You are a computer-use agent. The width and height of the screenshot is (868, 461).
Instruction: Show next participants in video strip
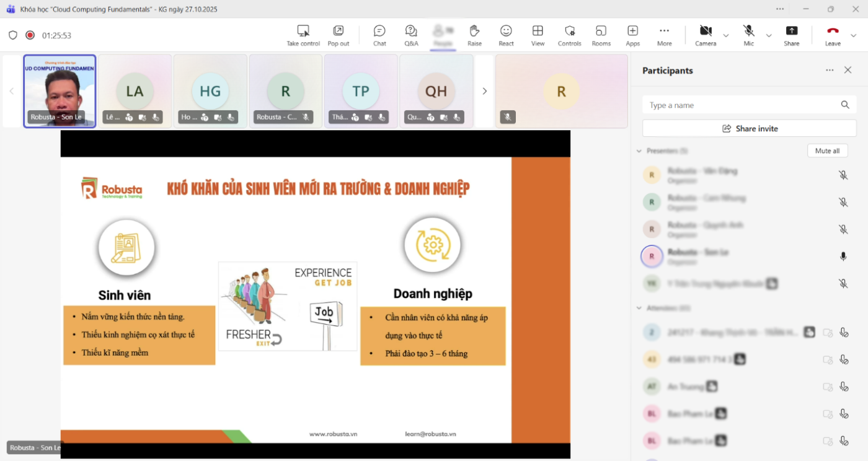[x=484, y=91]
